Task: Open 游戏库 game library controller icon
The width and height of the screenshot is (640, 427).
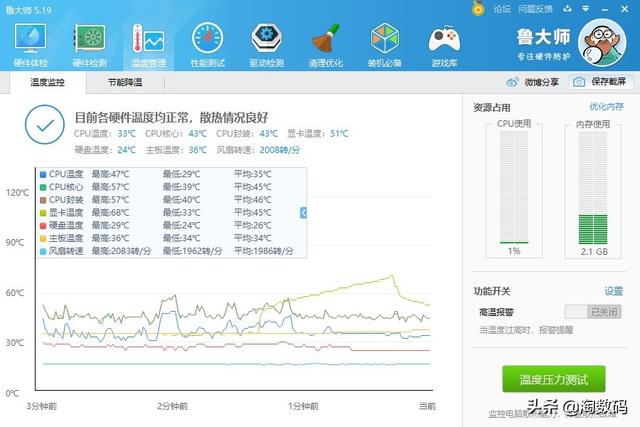Action: (x=444, y=44)
